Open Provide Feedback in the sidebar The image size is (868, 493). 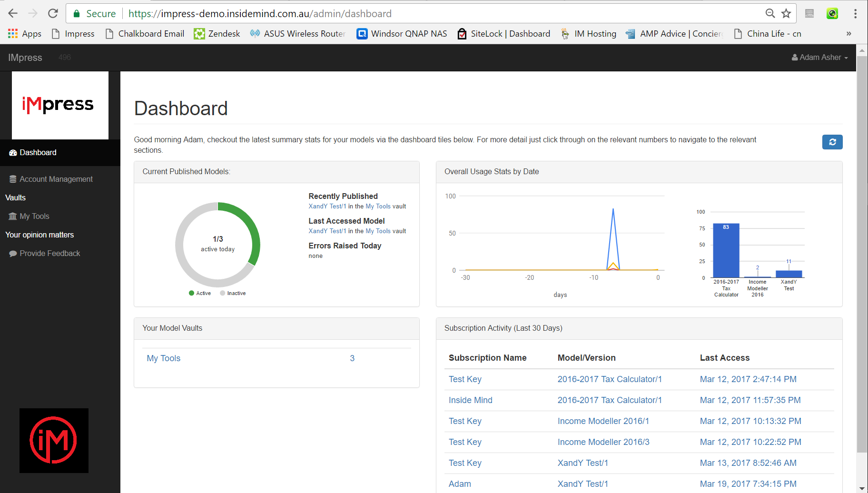coord(49,253)
